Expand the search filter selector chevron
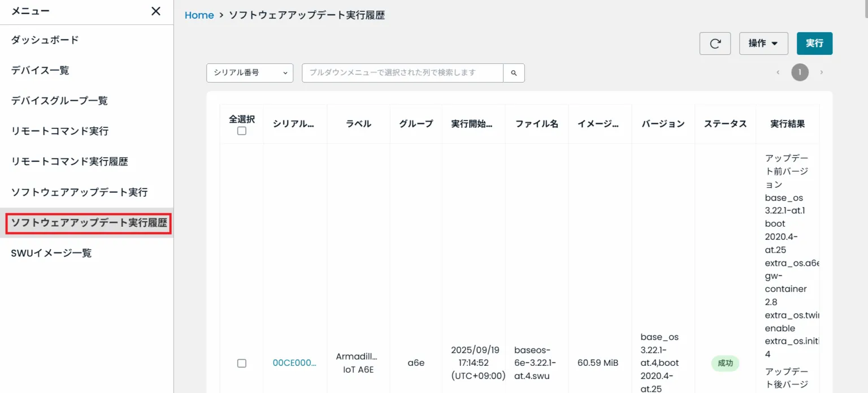 tap(285, 72)
